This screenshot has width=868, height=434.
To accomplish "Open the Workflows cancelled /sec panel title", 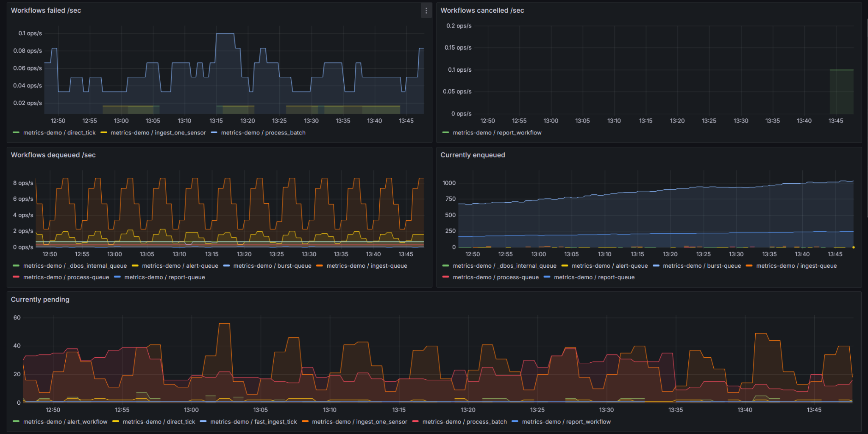I will pyautogui.click(x=482, y=10).
